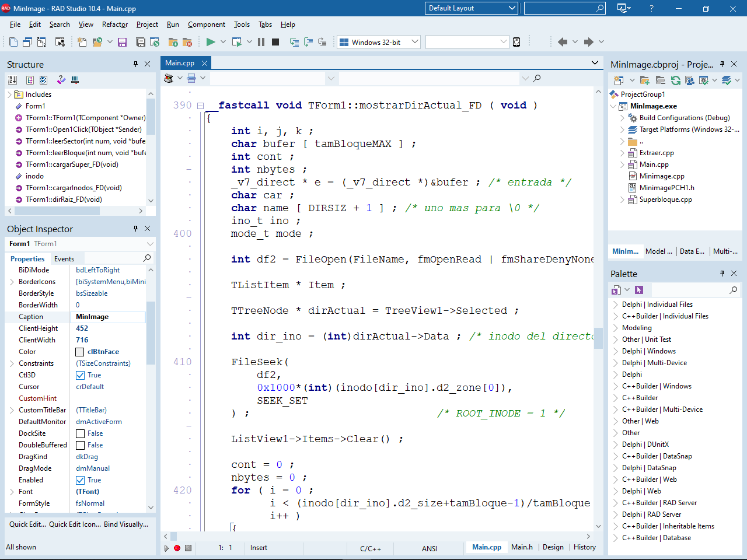Open the Refactor menu
747x560 pixels.
click(115, 24)
